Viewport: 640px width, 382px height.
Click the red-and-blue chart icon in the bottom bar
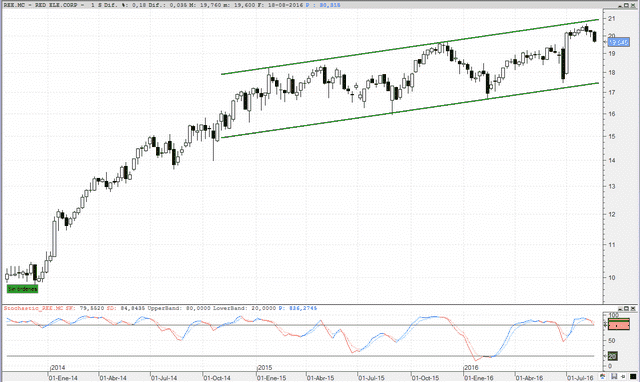603,376
